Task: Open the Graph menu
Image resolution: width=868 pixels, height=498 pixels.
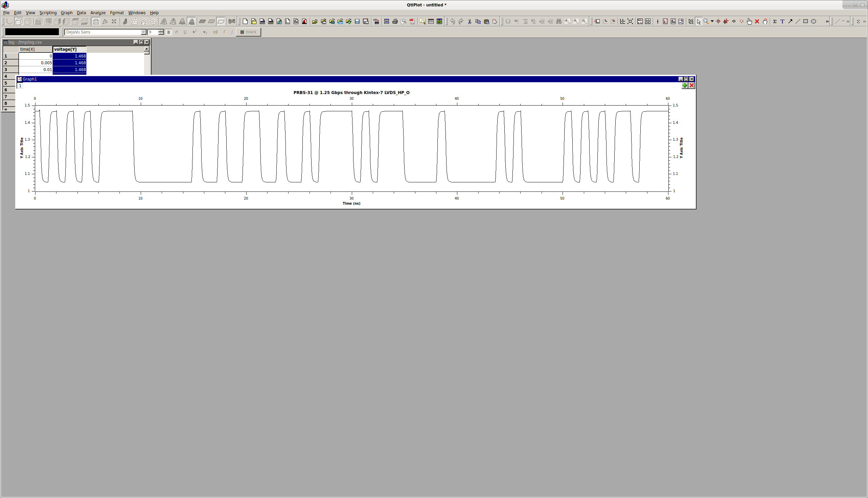Action: [x=67, y=13]
